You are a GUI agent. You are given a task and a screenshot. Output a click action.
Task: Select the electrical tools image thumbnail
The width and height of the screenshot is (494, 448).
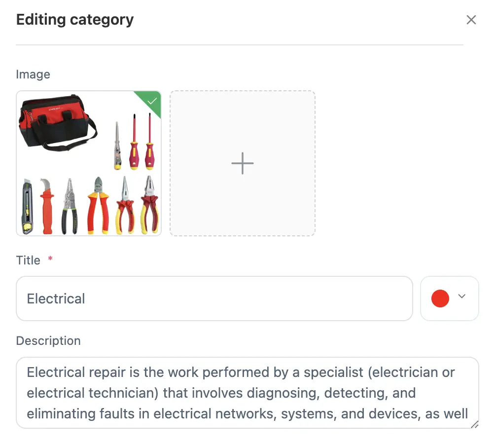tap(89, 163)
